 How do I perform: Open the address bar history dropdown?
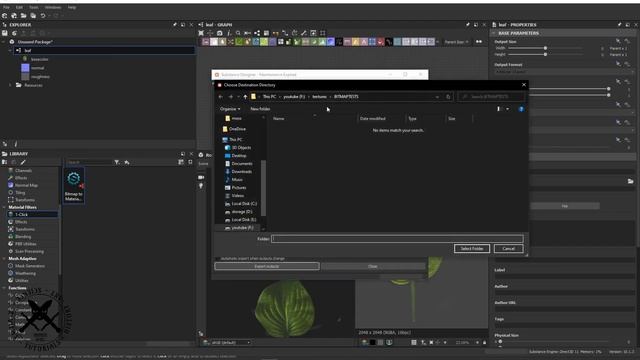click(x=437, y=97)
